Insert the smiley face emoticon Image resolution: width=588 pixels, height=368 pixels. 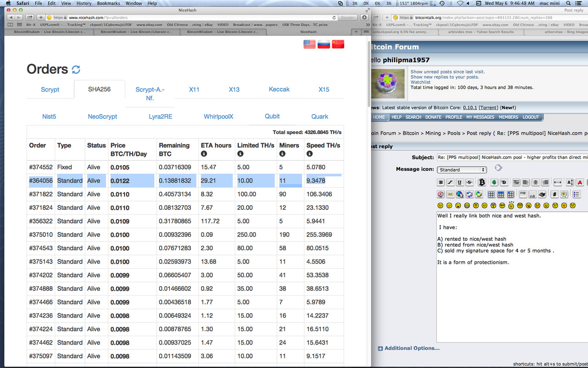point(441,205)
